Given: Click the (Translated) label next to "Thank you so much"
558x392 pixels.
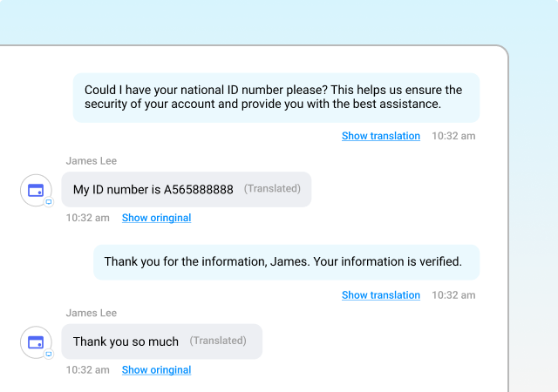Looking at the screenshot, I should click(x=218, y=341).
